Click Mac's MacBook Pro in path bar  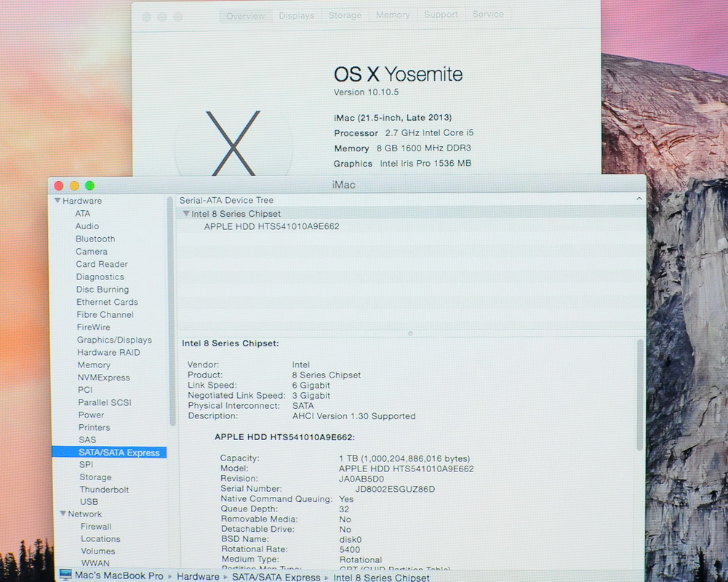(119, 576)
